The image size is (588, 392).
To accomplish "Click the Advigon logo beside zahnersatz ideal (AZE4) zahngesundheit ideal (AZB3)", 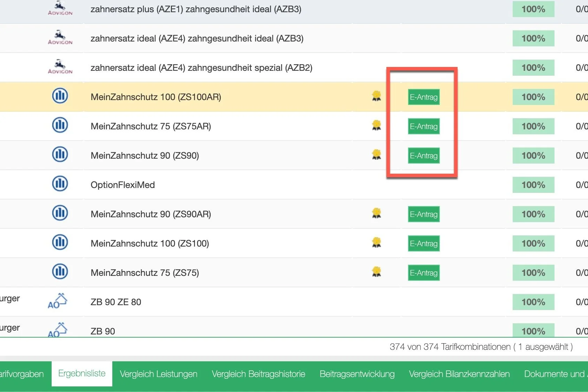I will (60, 38).
